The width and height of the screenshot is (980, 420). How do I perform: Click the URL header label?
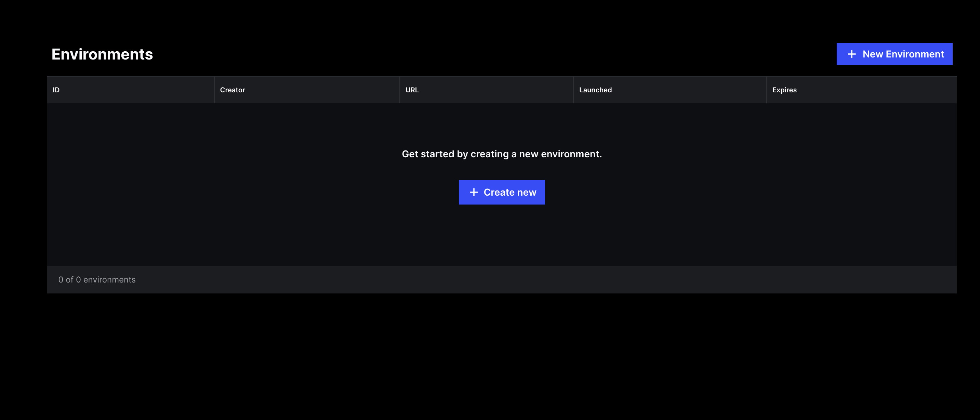pos(412,90)
